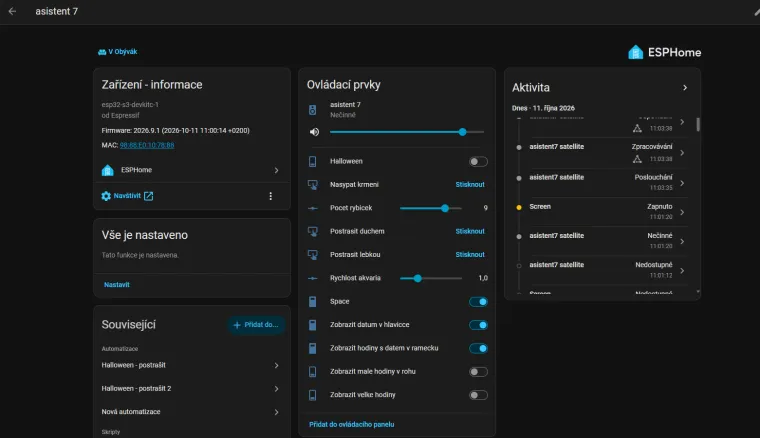
Task: Expand the Nedostupné satellite entry chevron
Action: [682, 270]
